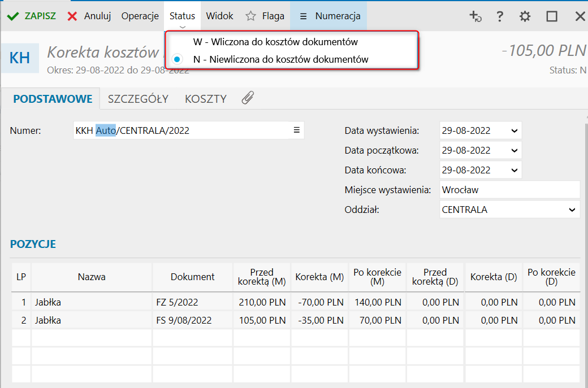
Task: Click the Nazwa column header
Action: click(92, 277)
